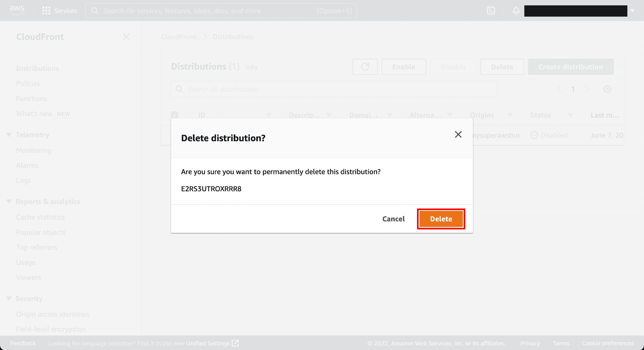Click Create distribution button
Viewport: 644px width, 350px height.
[571, 67]
